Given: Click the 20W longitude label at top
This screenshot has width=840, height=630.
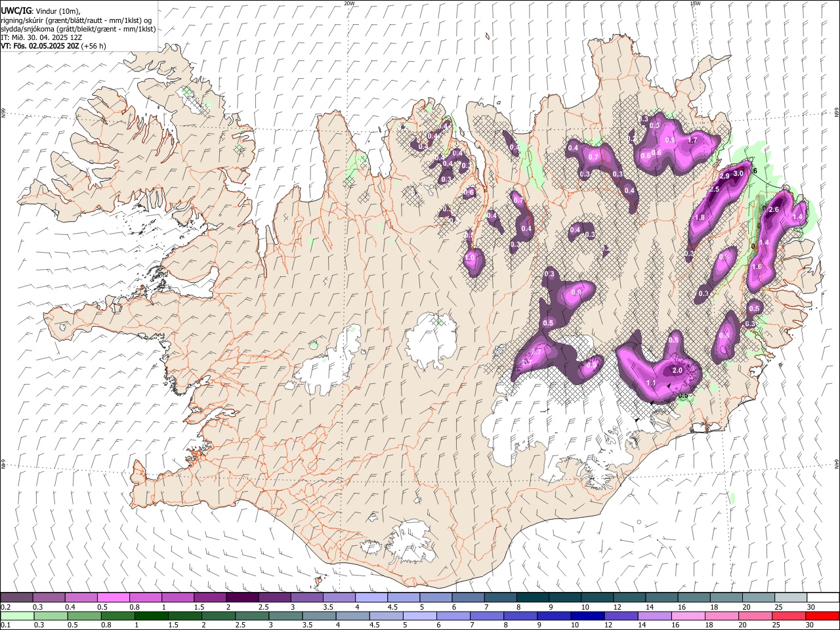Looking at the screenshot, I should (349, 3).
